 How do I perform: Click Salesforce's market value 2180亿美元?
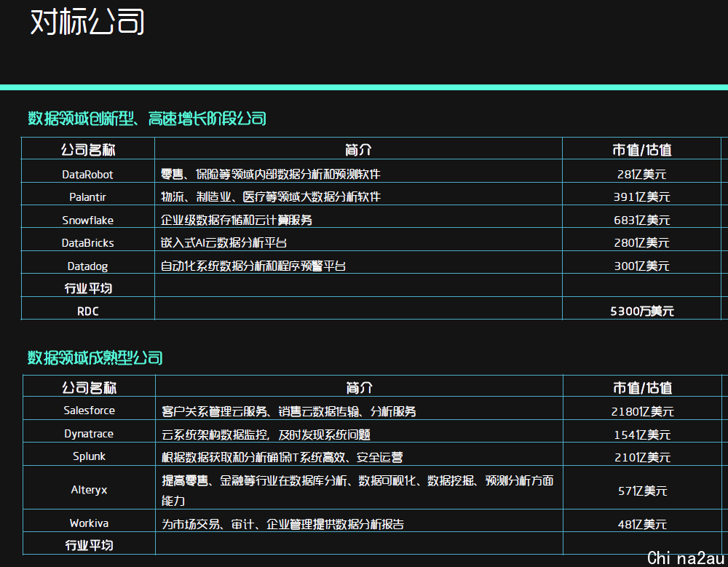(643, 411)
